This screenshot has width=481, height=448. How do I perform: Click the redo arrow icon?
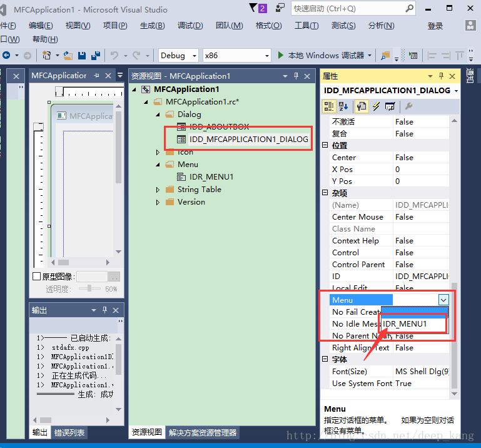(136, 55)
